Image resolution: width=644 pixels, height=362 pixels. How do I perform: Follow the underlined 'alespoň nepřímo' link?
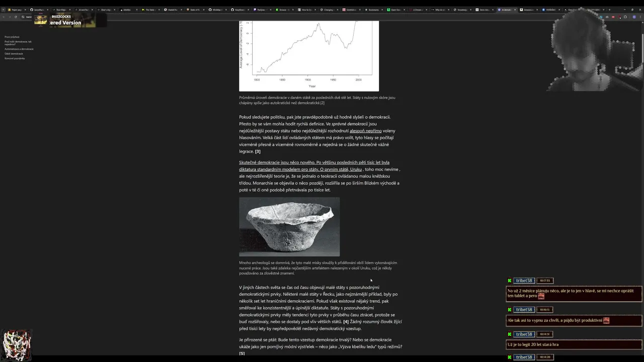click(366, 131)
